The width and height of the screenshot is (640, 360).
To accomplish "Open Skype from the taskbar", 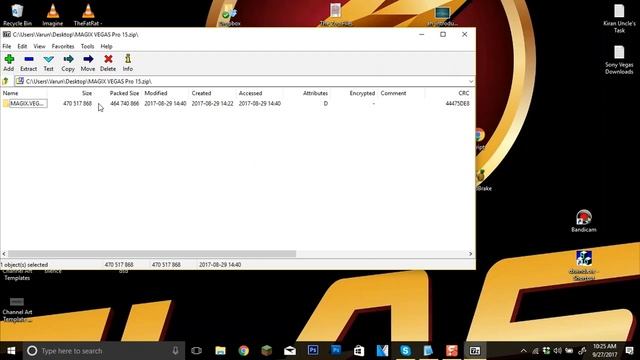I will [405, 351].
